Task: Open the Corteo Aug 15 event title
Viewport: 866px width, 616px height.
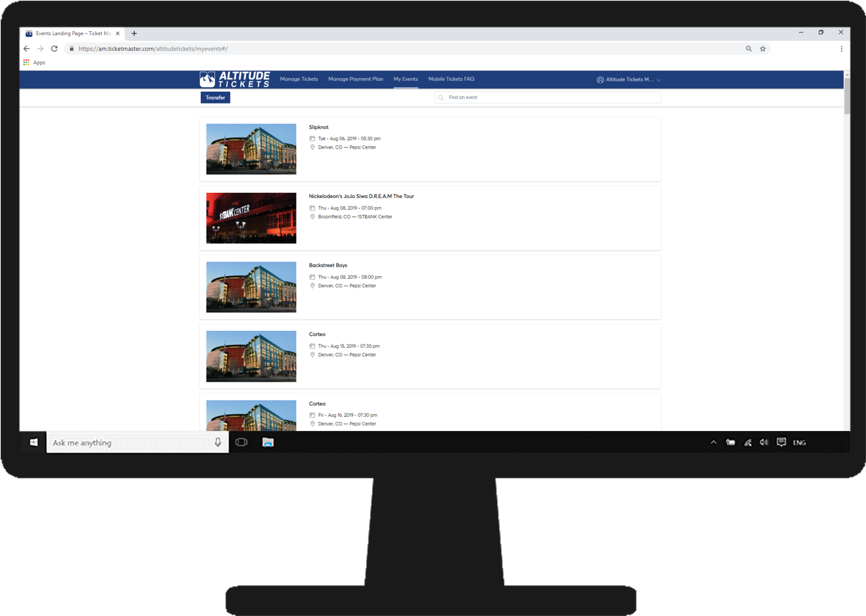Action: point(317,335)
